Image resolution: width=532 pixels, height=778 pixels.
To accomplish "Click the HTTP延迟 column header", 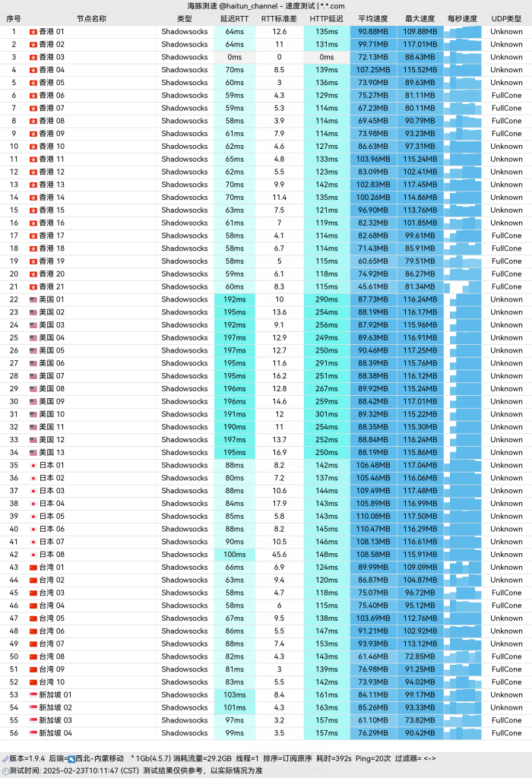I will [x=327, y=19].
